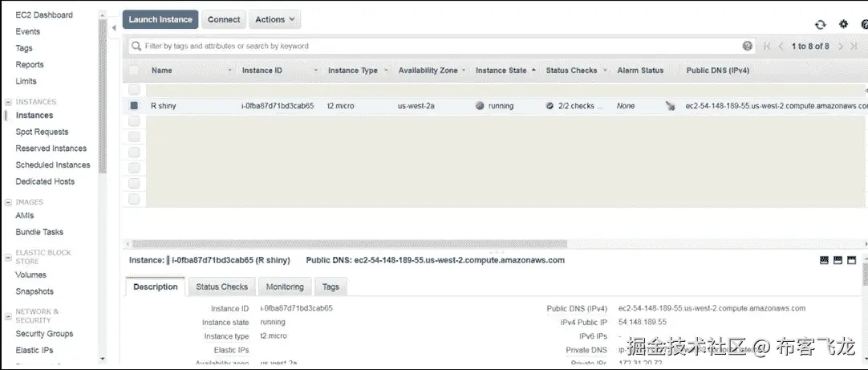
Task: Collapse the INSTANCES section in the sidebar
Action: click(8, 102)
